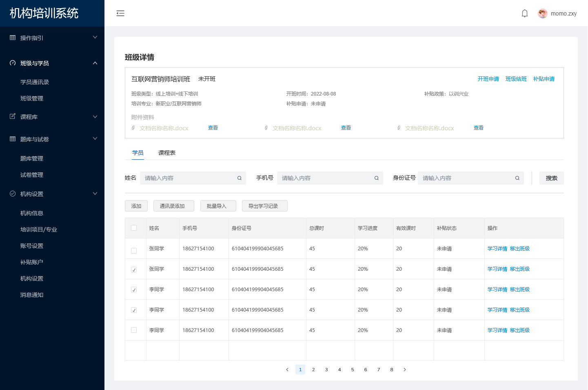Viewport: 588px width, 390px height.
Task: Click the 班级与学员 dashboard icon
Action: [x=13, y=63]
